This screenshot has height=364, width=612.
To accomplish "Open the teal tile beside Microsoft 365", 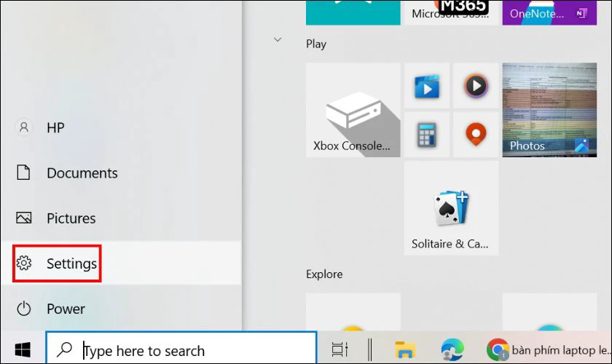I will click(353, 12).
